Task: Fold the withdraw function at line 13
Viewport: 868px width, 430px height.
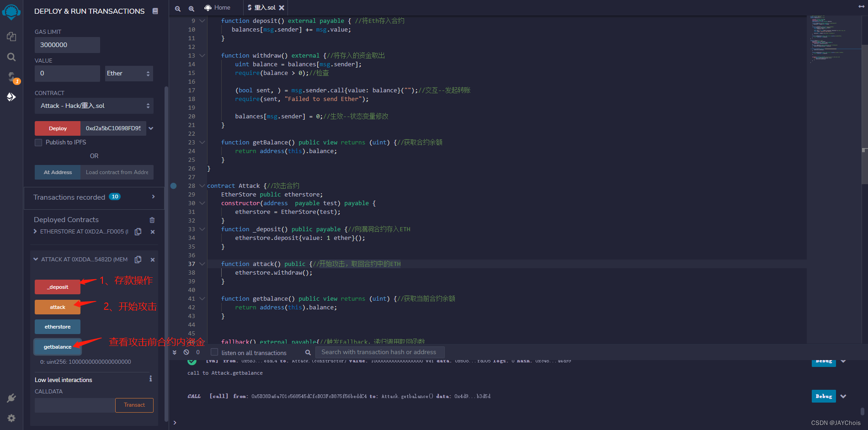Action: [x=202, y=56]
